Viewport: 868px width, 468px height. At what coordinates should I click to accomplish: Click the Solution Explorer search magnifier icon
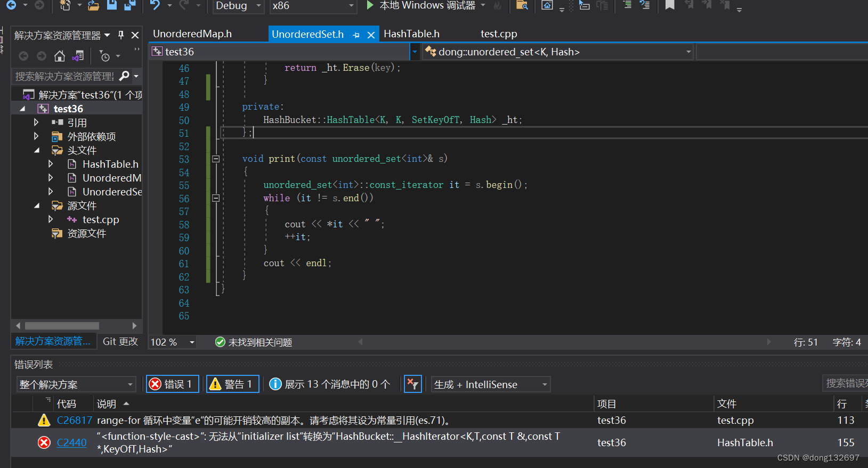[124, 76]
